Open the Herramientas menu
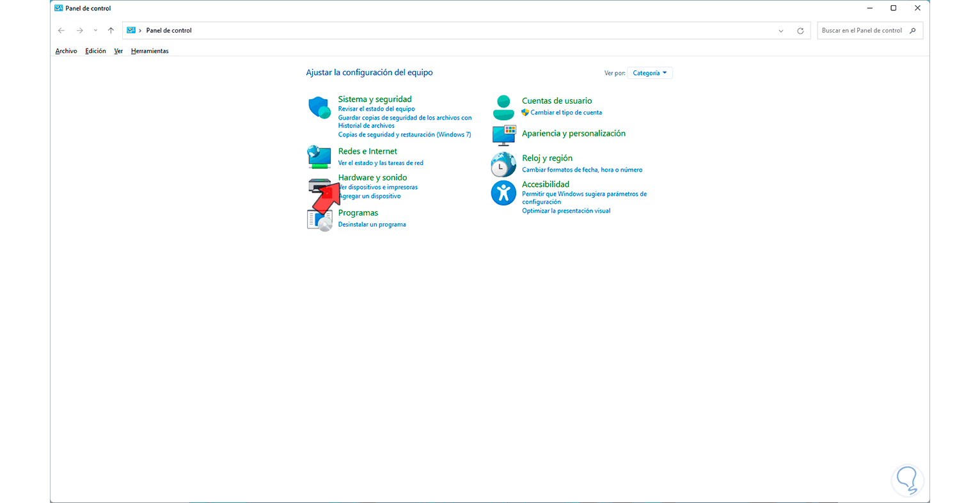Image resolution: width=980 pixels, height=503 pixels. pyautogui.click(x=150, y=51)
